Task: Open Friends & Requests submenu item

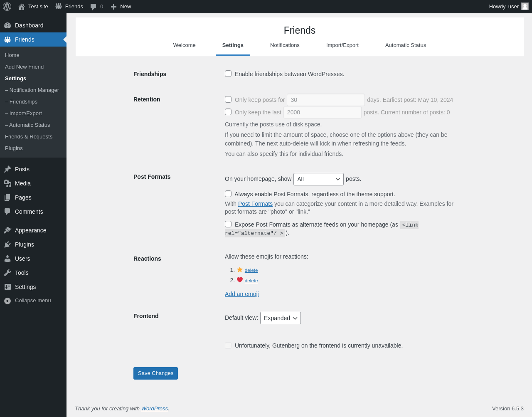Action: pos(33,137)
